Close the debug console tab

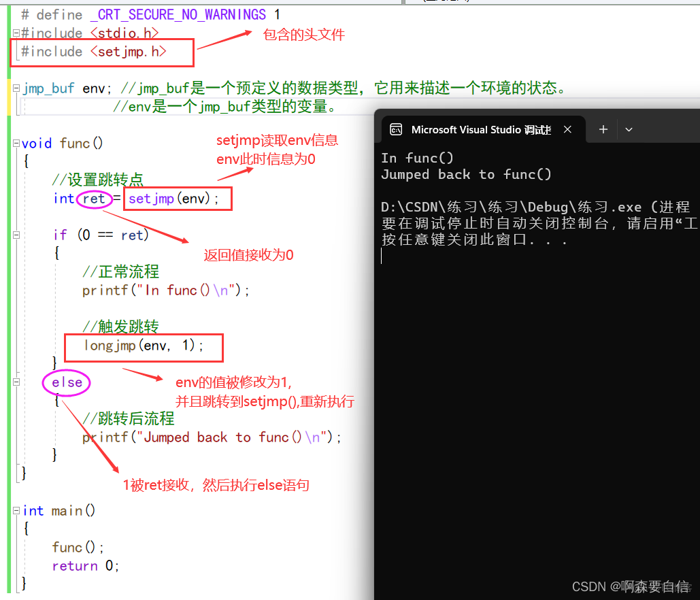point(568,129)
